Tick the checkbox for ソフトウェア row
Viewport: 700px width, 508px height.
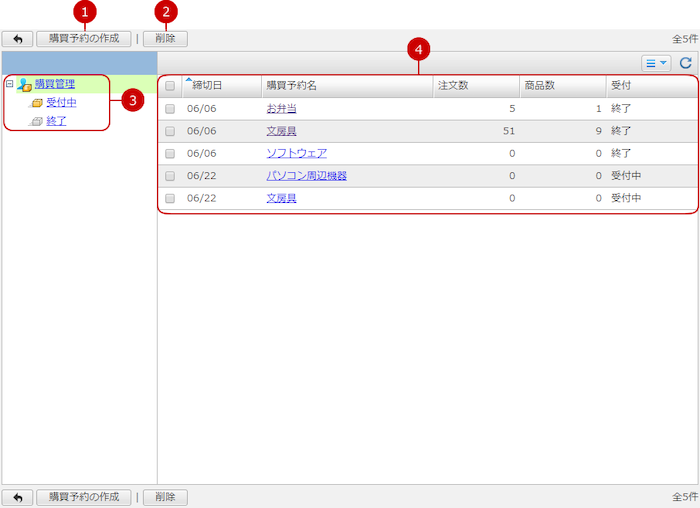pos(170,153)
